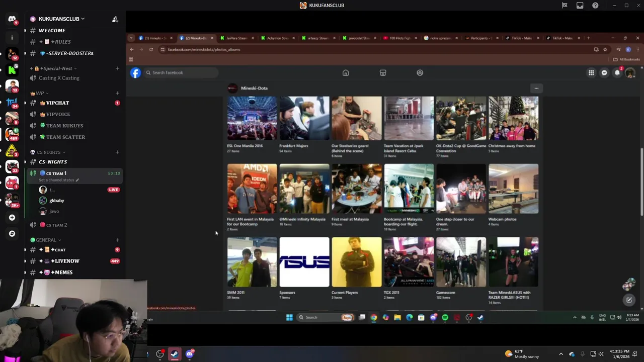This screenshot has height=362, width=644.
Task: Open the Discord inbox icon in title bar
Action: tap(580, 6)
